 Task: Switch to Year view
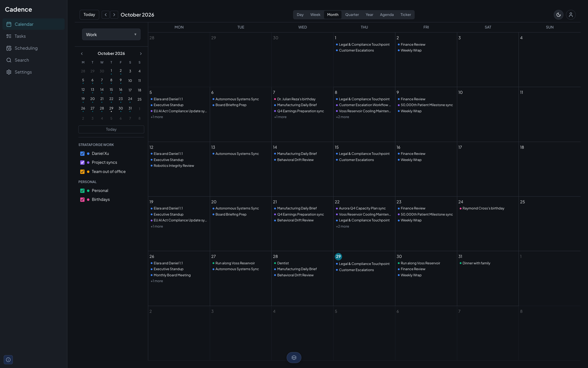370,15
